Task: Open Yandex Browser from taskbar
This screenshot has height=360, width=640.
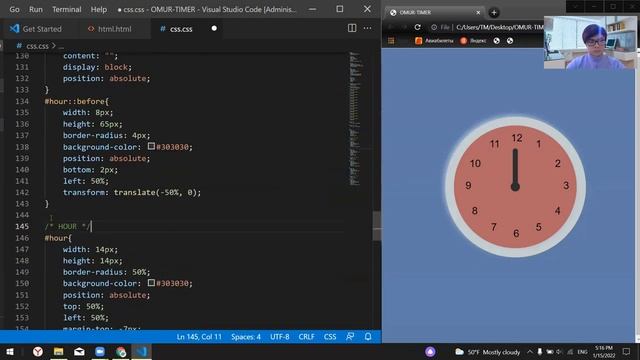Action: click(x=38, y=351)
